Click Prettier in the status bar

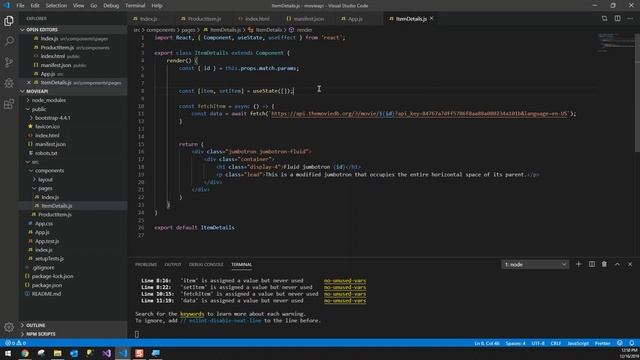[602, 343]
